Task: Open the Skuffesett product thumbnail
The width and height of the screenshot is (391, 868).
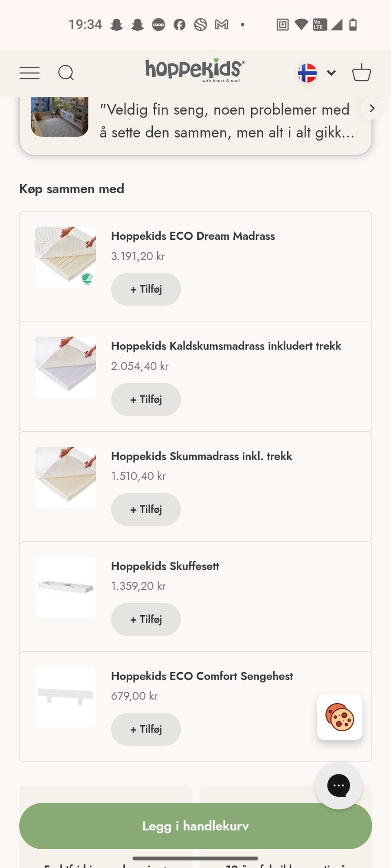Action: [x=66, y=587]
